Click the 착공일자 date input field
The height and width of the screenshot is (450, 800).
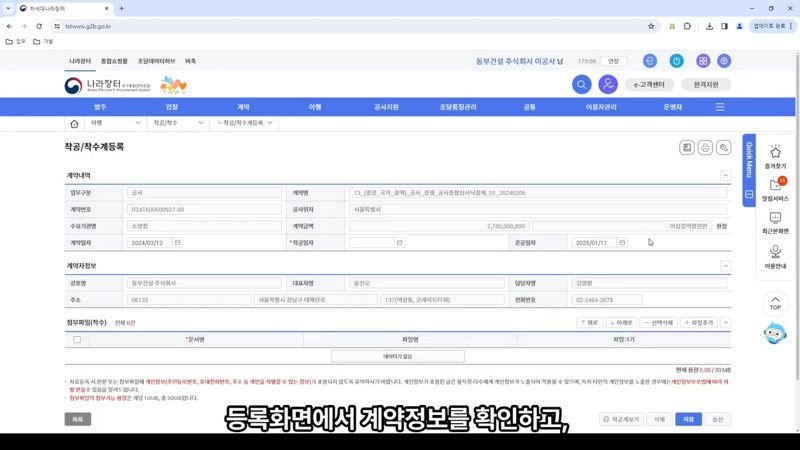[372, 243]
